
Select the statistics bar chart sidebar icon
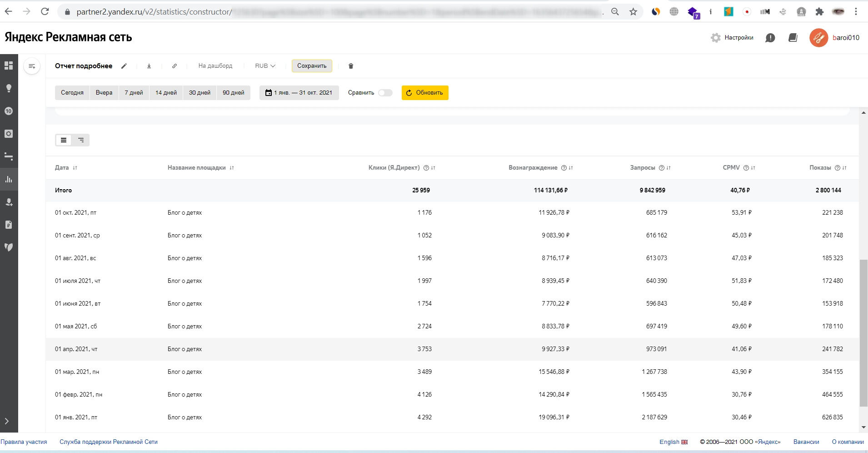click(9, 179)
